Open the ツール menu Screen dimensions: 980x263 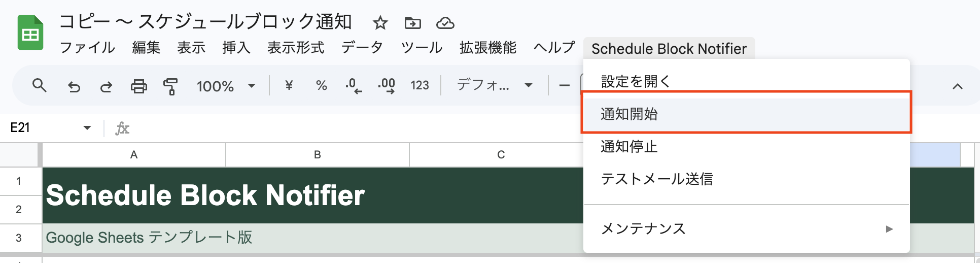[422, 48]
